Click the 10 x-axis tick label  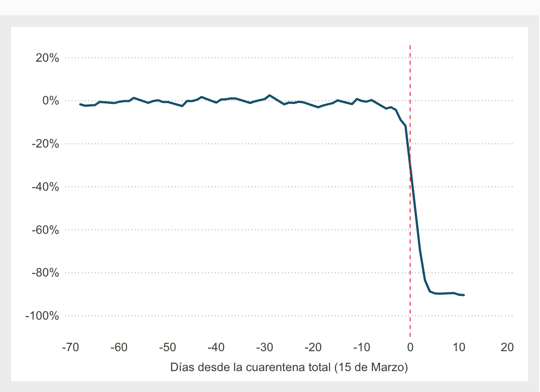(459, 347)
